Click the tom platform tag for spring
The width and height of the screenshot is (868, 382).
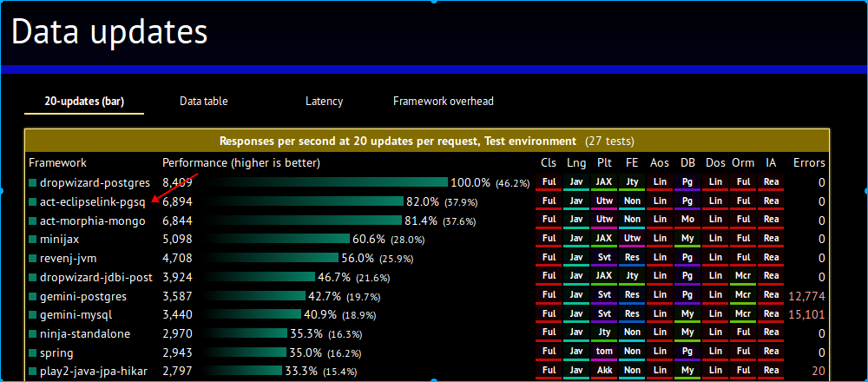pos(604,352)
